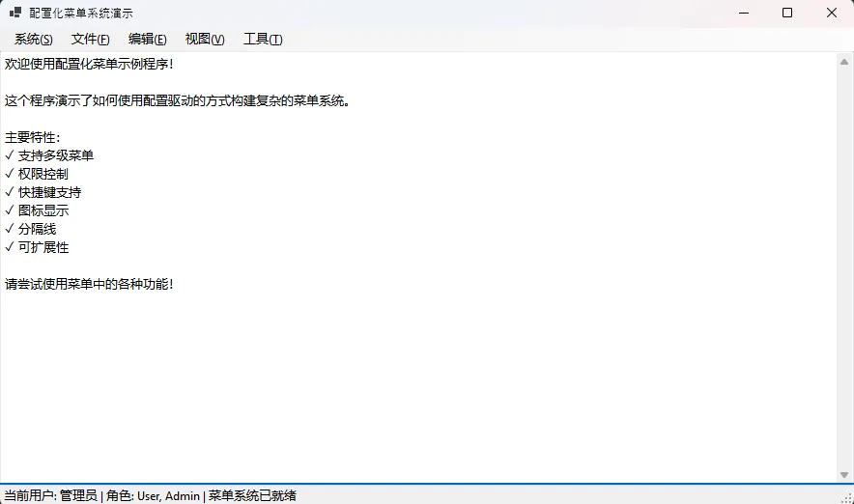Click the scrollbar down arrow

(844, 474)
